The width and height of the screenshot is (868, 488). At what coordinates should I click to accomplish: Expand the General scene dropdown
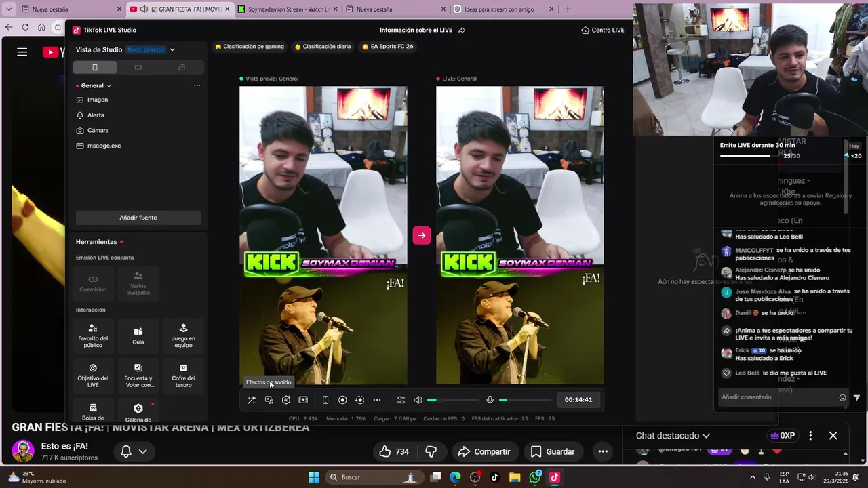pyautogui.click(x=108, y=86)
